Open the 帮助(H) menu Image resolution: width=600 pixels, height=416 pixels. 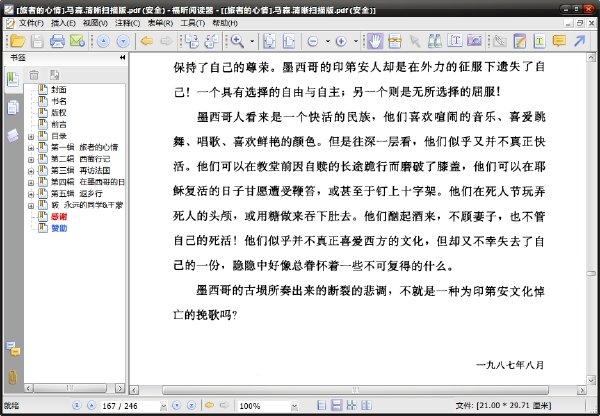click(x=225, y=23)
